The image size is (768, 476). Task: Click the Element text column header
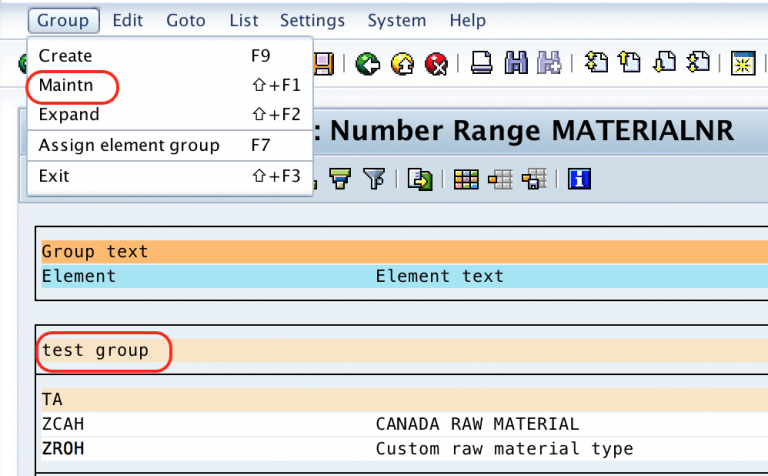(439, 276)
